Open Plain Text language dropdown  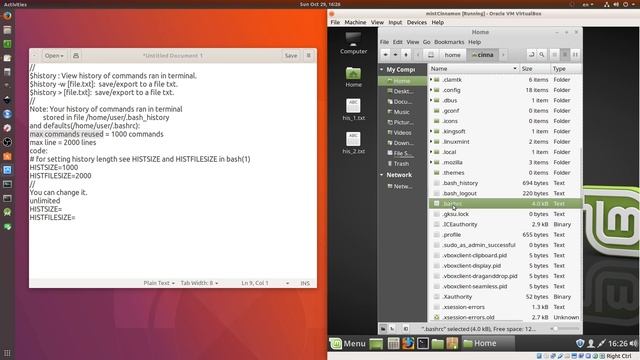tap(159, 283)
